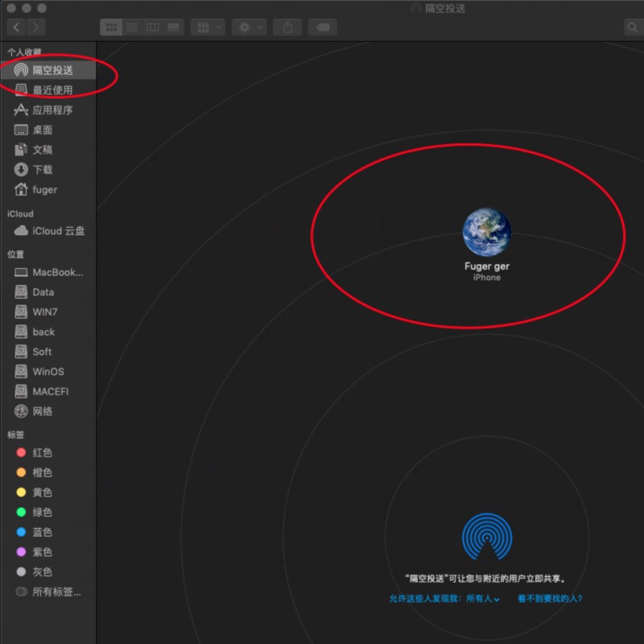The width and height of the screenshot is (644, 644).
Task: Click the 位置 section header
Action: [15, 254]
